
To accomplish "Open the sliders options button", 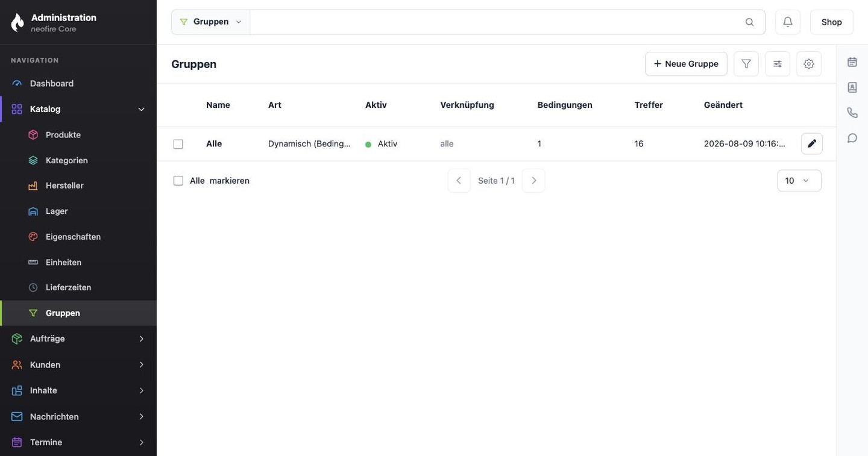I will (778, 64).
